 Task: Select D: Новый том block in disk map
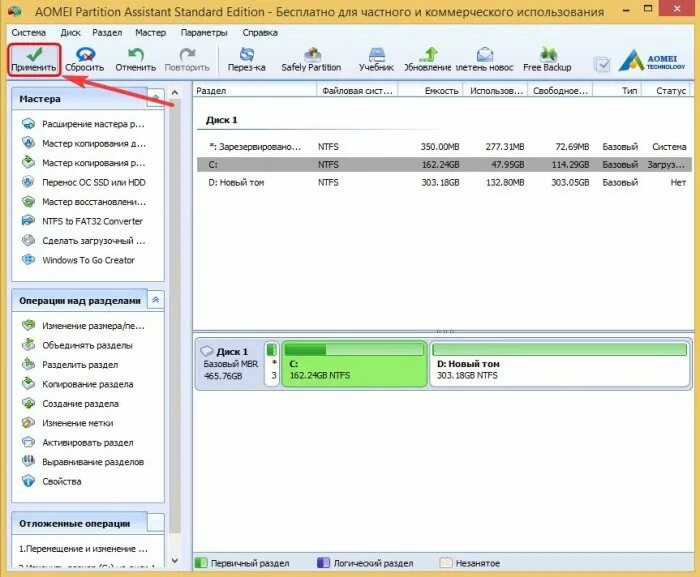(x=560, y=364)
